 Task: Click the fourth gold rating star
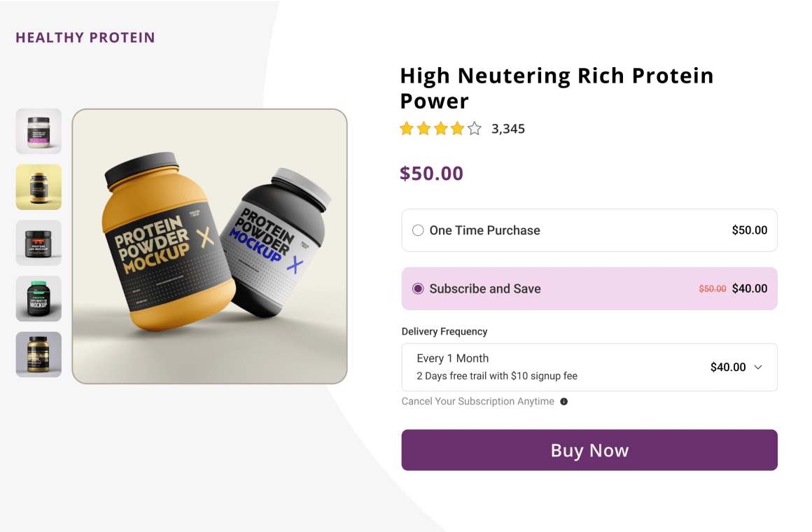pyautogui.click(x=456, y=128)
